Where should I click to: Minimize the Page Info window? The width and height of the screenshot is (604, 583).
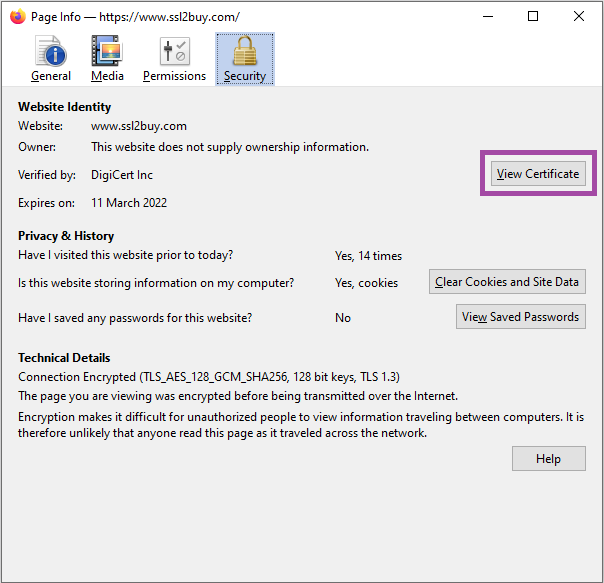(488, 17)
